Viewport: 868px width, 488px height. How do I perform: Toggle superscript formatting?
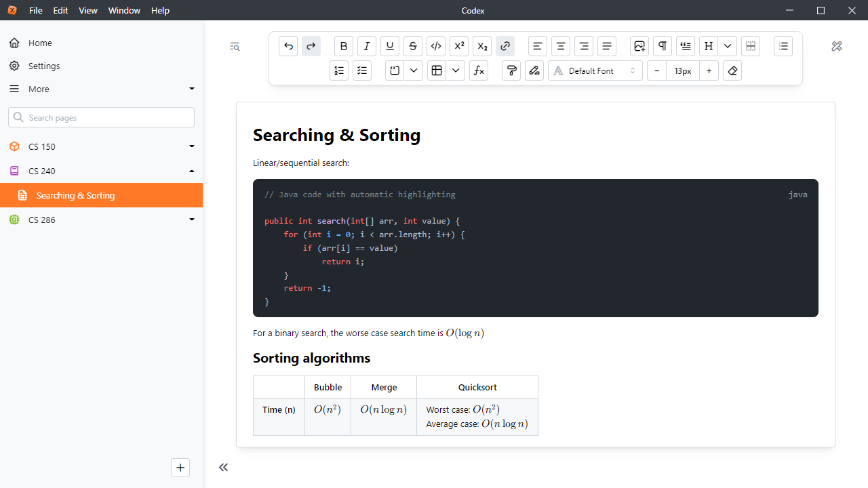(x=459, y=46)
